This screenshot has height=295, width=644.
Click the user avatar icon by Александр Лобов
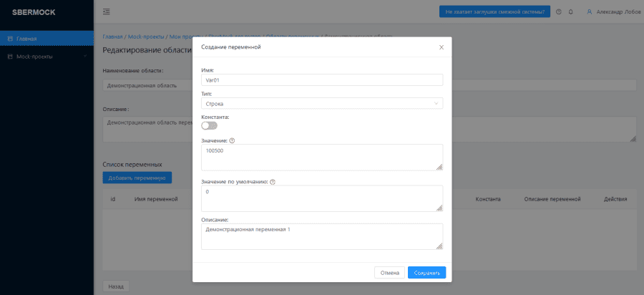click(590, 11)
